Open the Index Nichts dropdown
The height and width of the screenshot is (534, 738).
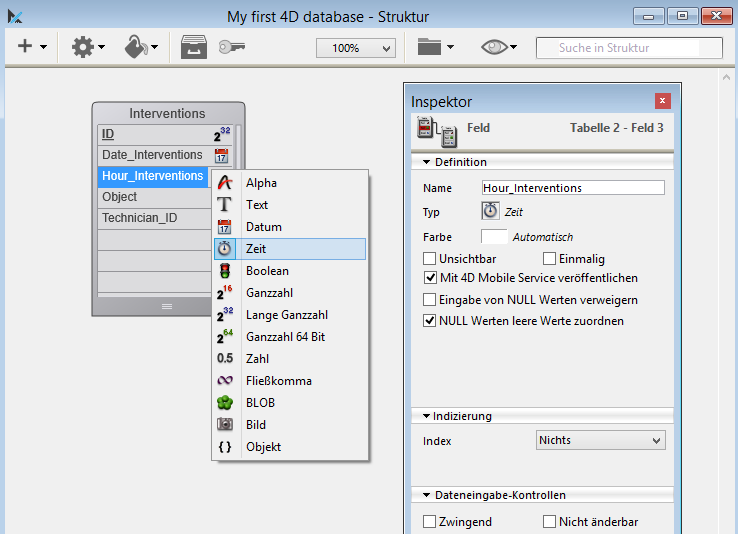click(600, 440)
